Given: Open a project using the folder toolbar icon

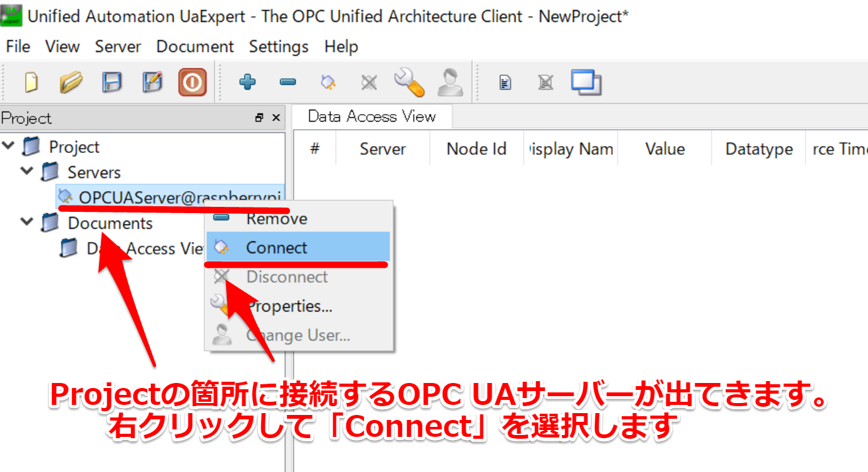Looking at the screenshot, I should pos(71,81).
